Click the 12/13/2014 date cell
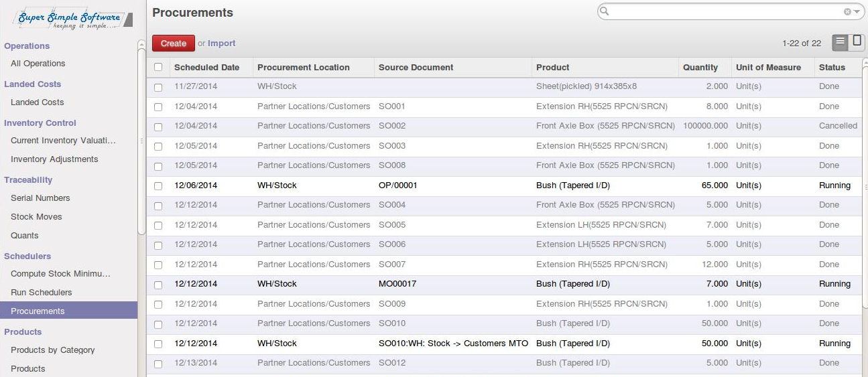 click(x=196, y=363)
